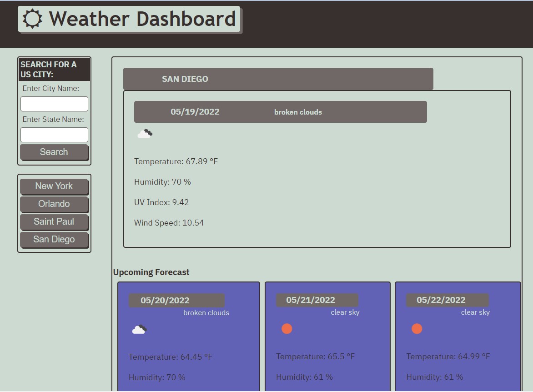This screenshot has width=533, height=392.
Task: Click the clear sky sun icon for 05/21/2022
Action: (x=287, y=329)
